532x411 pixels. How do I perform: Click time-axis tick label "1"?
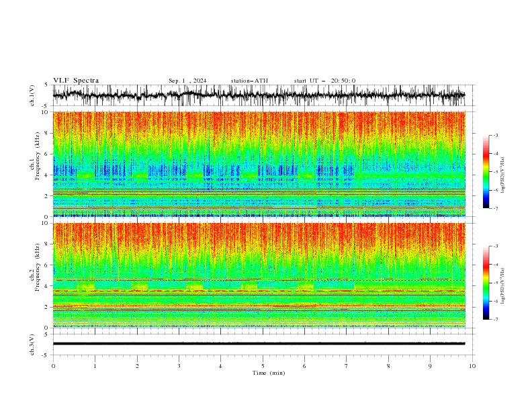(x=95, y=366)
